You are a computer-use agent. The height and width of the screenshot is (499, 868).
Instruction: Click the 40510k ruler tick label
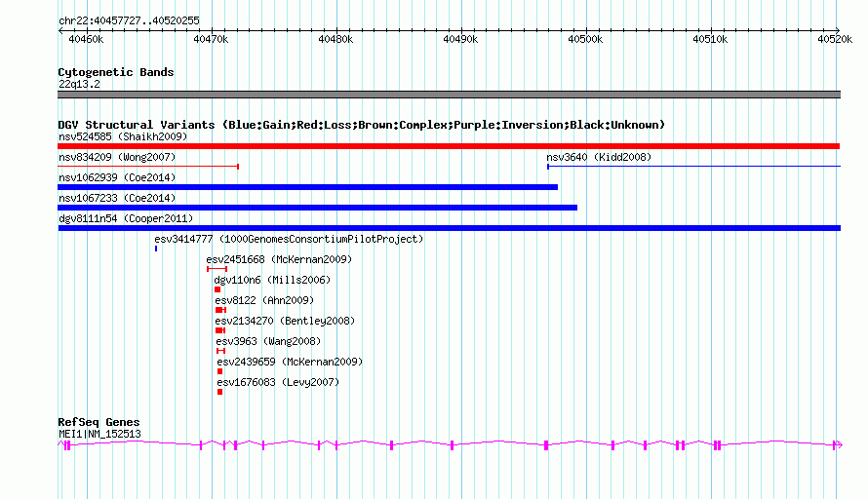click(710, 39)
